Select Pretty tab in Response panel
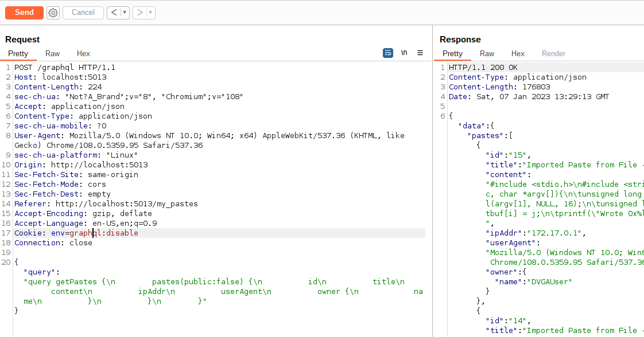The width and height of the screenshot is (644, 337). [x=452, y=53]
